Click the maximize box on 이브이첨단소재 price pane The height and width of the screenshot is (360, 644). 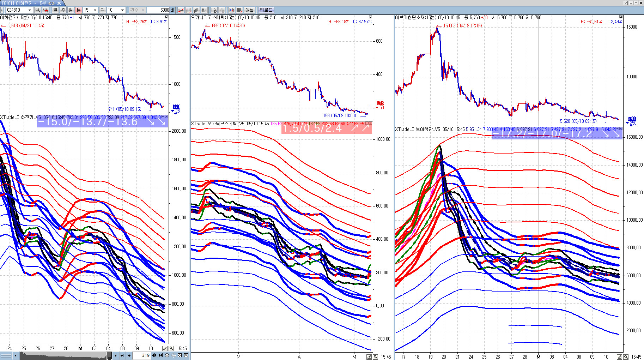point(621,17)
